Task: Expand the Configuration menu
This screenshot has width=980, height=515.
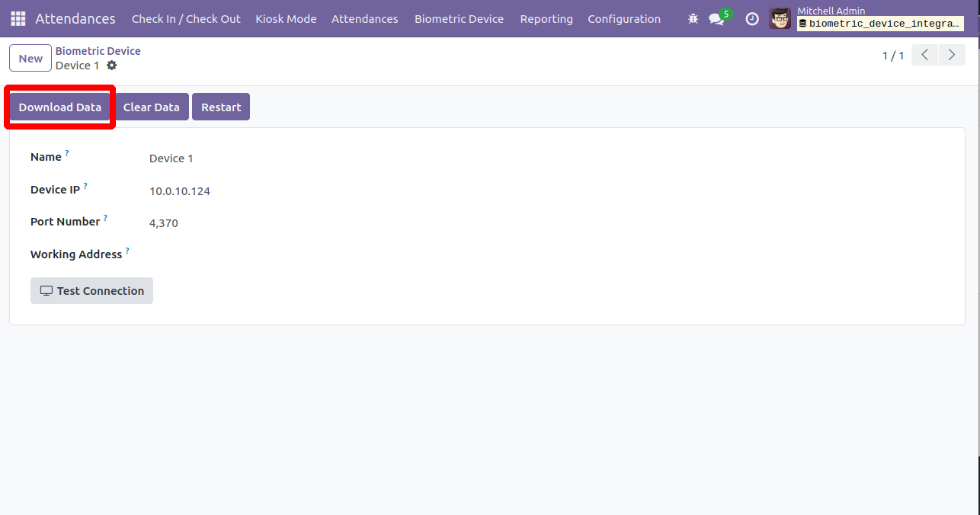Action: (x=624, y=19)
